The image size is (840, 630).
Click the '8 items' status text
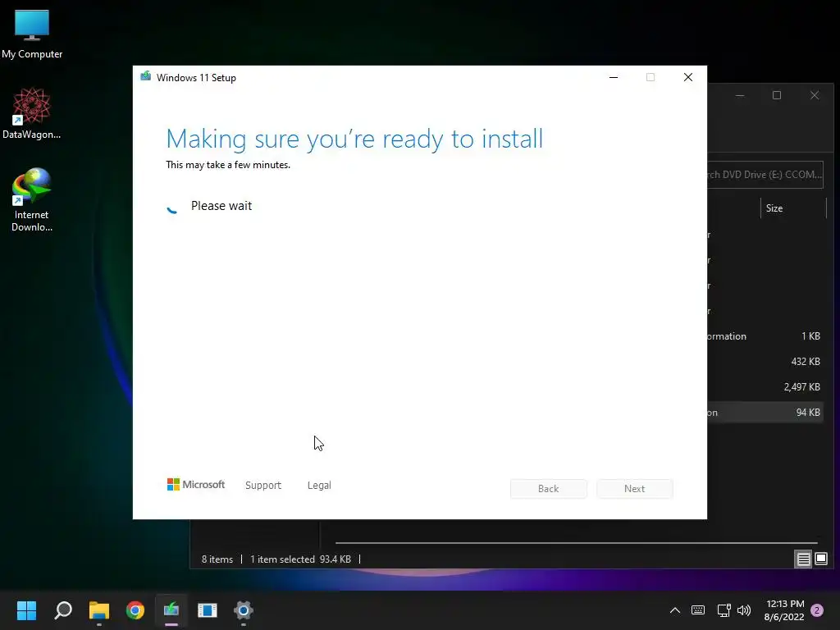pyautogui.click(x=217, y=559)
